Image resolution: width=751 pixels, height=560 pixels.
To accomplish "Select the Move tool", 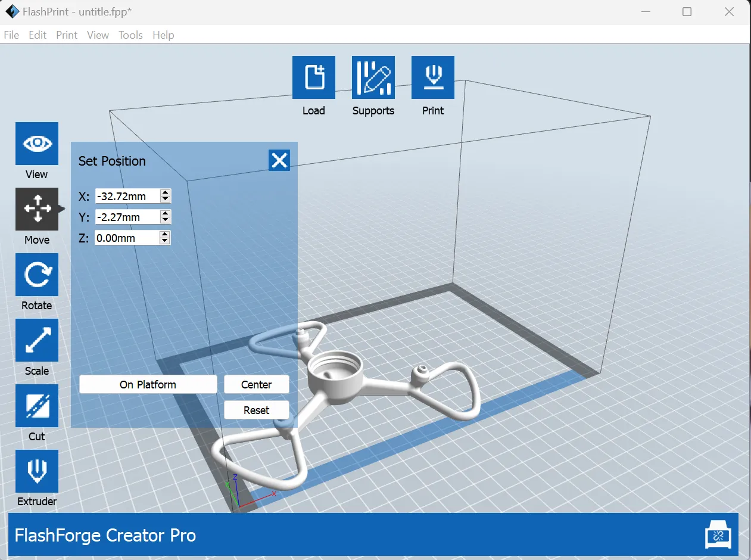I will [x=37, y=209].
